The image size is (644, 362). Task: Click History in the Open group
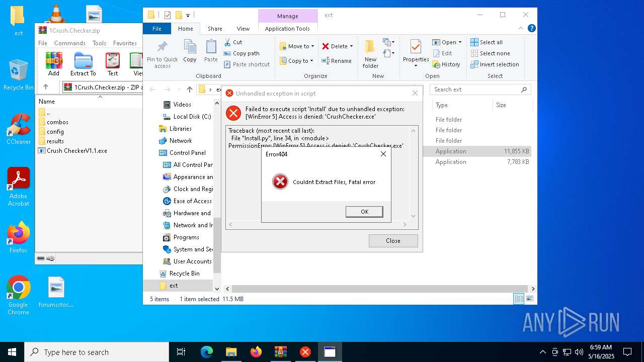click(x=446, y=64)
